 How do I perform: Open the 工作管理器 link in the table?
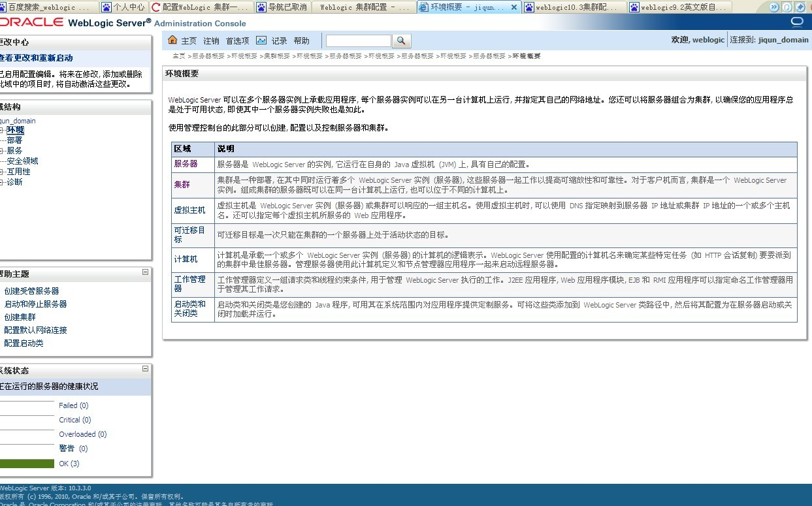189,284
